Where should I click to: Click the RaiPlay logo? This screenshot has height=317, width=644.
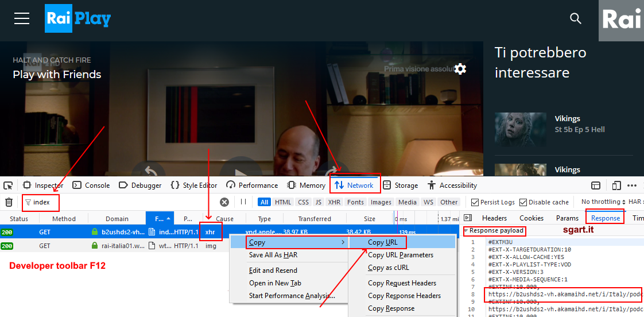pos(77,18)
